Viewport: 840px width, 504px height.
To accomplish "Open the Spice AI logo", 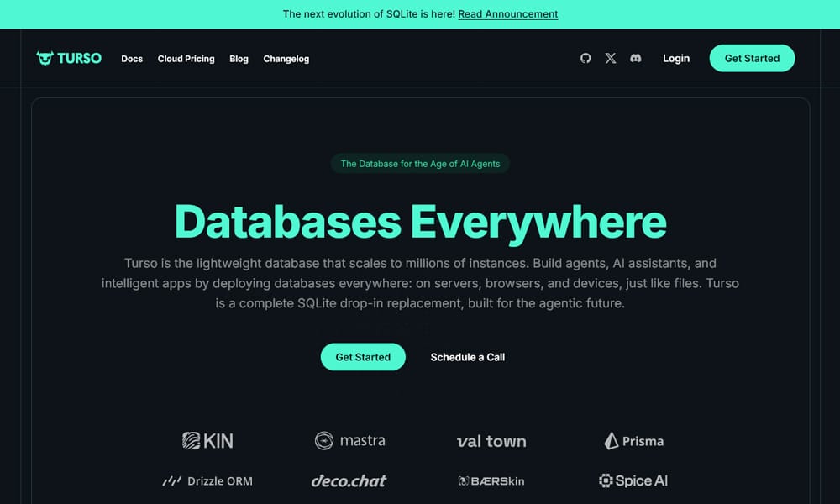I will [633, 480].
